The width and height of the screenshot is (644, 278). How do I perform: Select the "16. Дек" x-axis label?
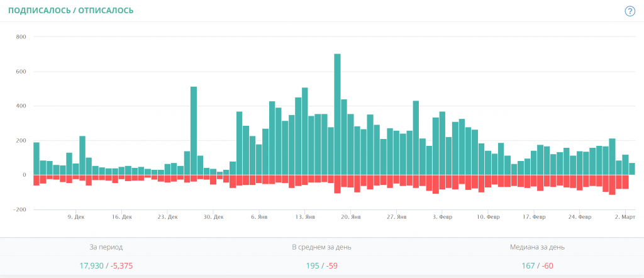[121, 216]
